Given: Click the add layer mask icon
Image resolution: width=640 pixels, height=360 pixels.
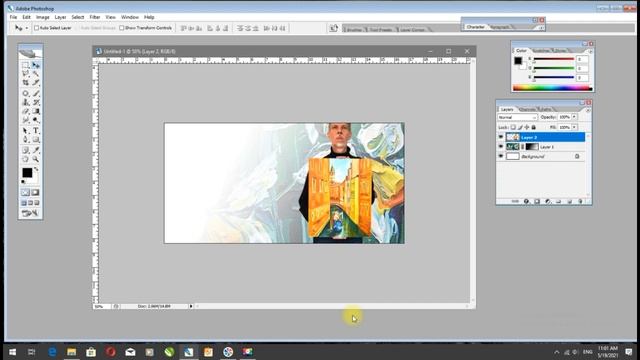Looking at the screenshot, I should pos(537,201).
